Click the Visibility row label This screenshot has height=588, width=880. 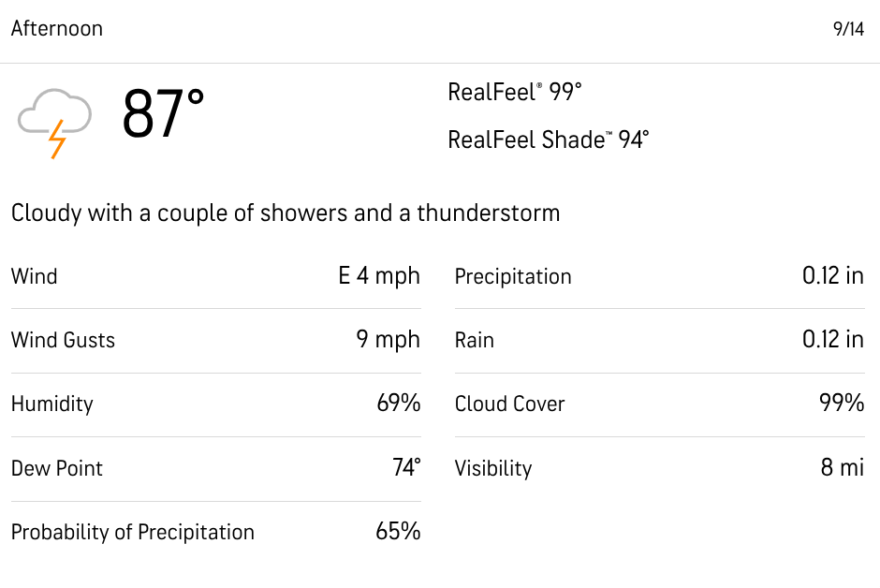[x=493, y=469]
